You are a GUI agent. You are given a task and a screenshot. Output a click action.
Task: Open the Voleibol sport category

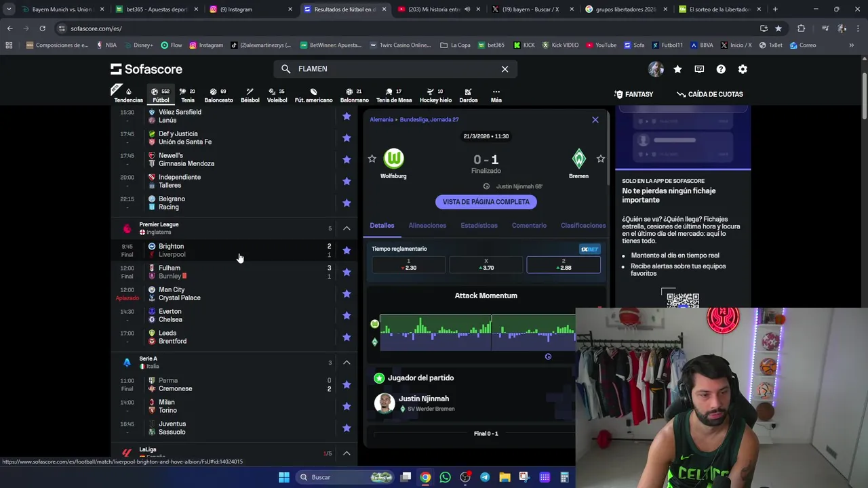[277, 95]
